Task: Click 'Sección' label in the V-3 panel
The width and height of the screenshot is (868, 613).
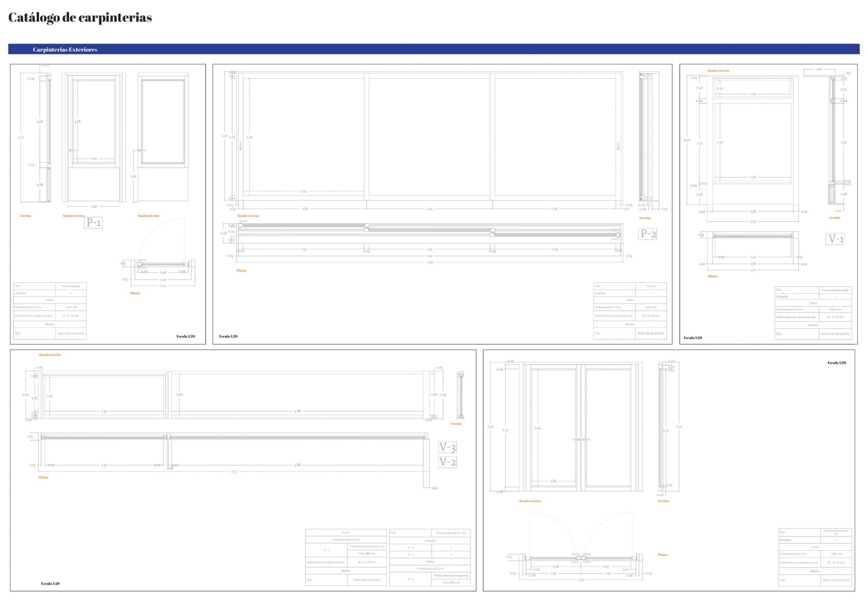Action: 456,424
